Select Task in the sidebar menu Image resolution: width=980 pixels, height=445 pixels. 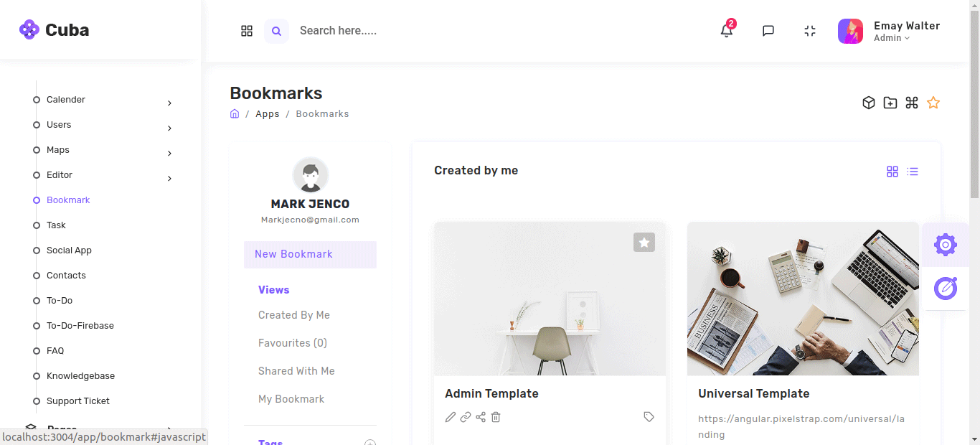(56, 225)
